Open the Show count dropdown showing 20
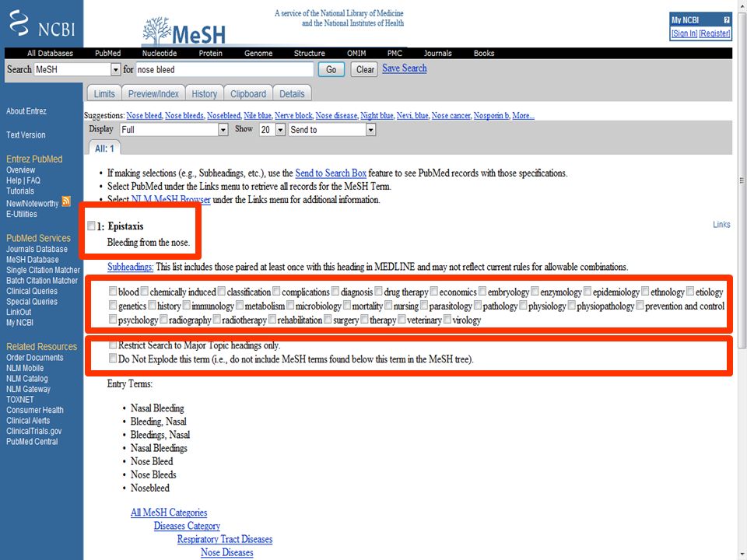The width and height of the screenshot is (747, 560). (272, 130)
